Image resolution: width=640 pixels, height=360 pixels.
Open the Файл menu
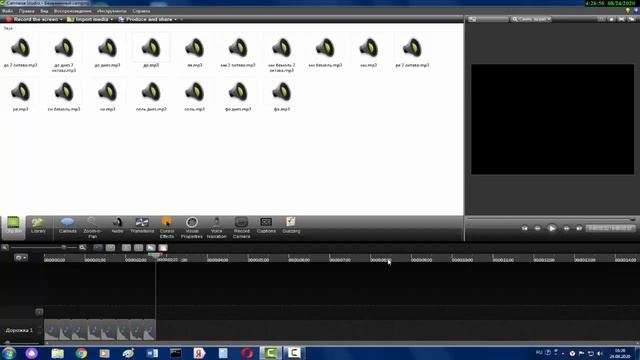pos(7,11)
